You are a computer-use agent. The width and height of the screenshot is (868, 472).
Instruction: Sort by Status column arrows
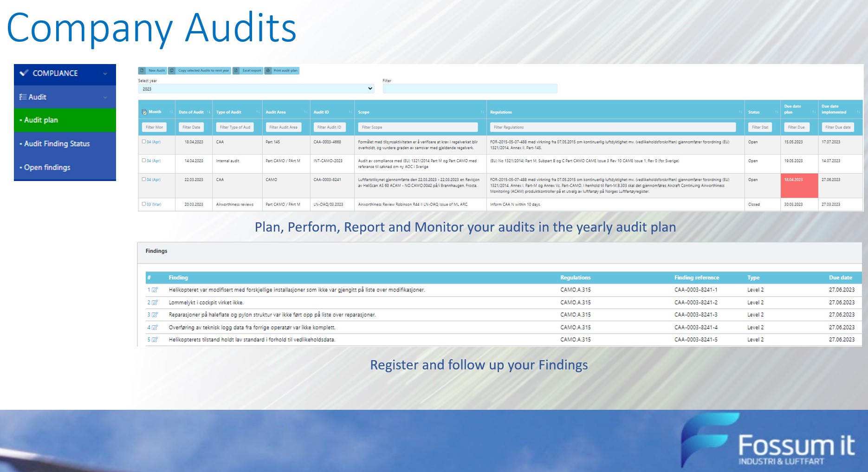point(777,112)
